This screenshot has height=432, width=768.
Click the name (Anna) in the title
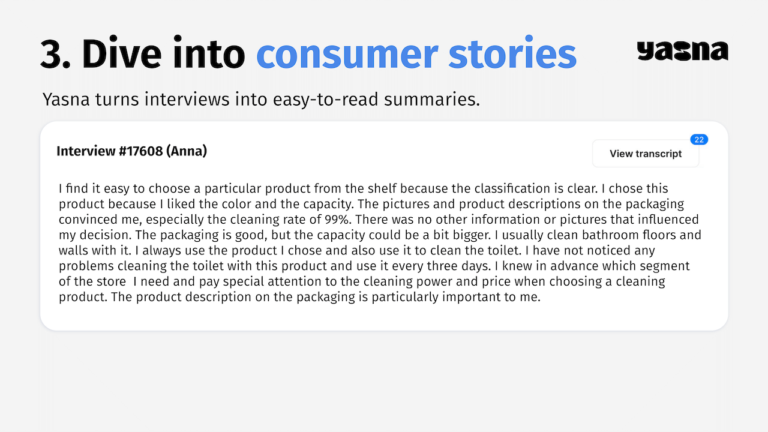tap(187, 151)
